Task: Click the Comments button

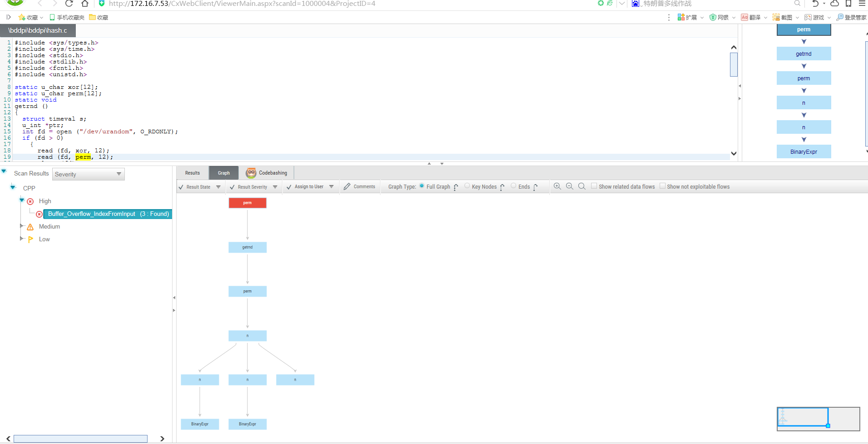Action: tap(360, 186)
